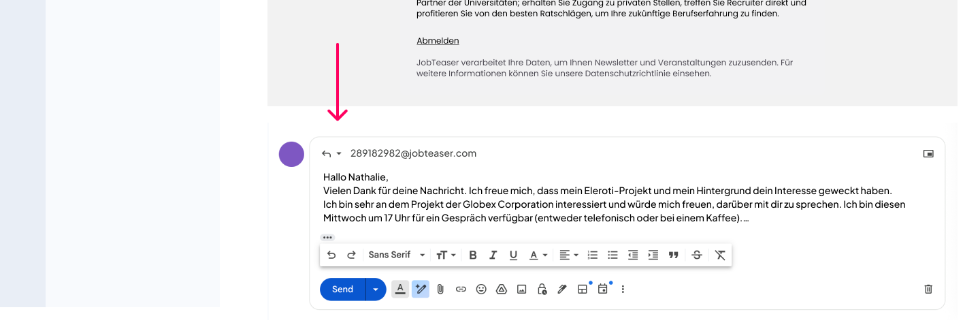This screenshot has height=329, width=980.
Task: Insert files using Google Drive icon
Action: 502,289
